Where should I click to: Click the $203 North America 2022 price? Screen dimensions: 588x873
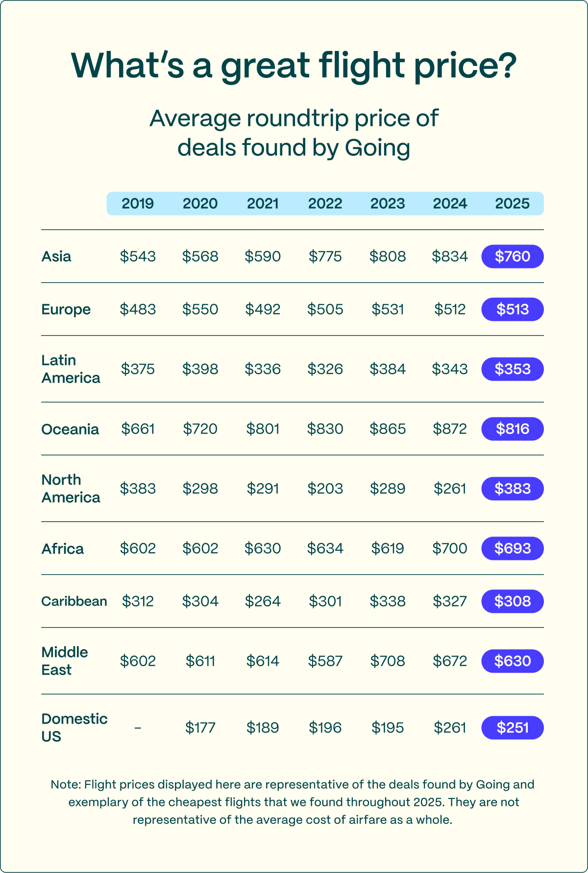(325, 488)
